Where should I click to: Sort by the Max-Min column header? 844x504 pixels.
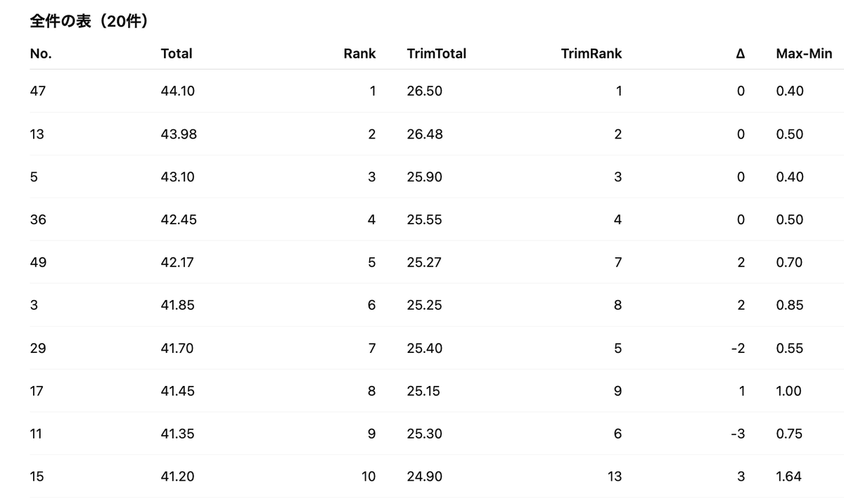(x=804, y=53)
